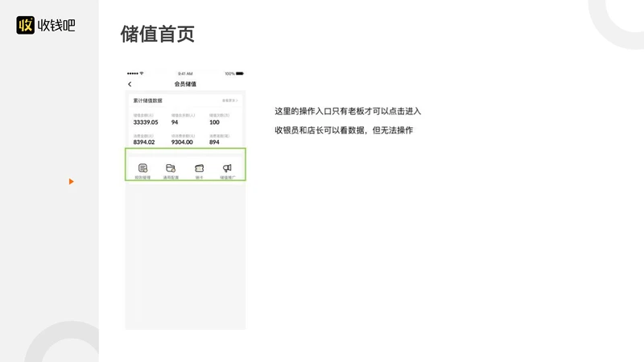Click the line 收银员和店长可以看数据，但无法操作

coord(344,130)
